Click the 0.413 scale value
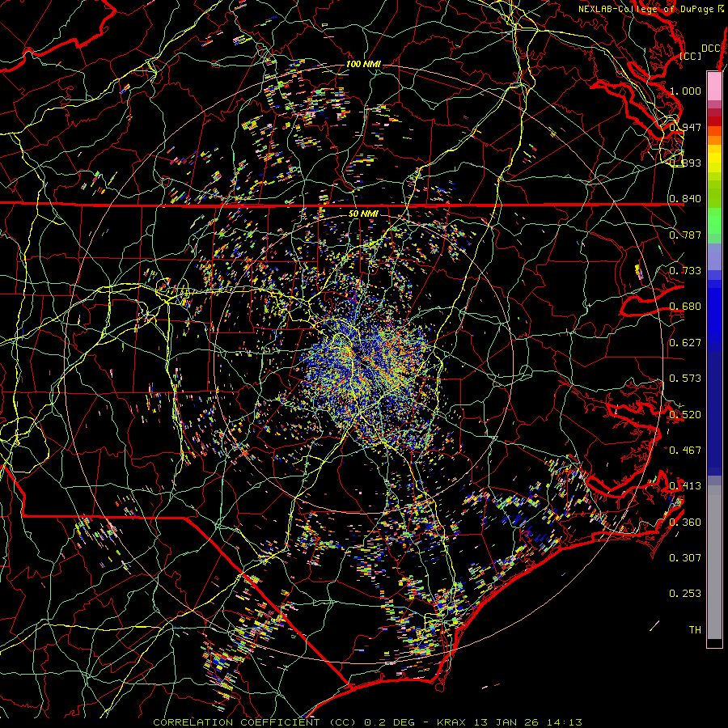This screenshot has height=728, width=728. click(685, 486)
